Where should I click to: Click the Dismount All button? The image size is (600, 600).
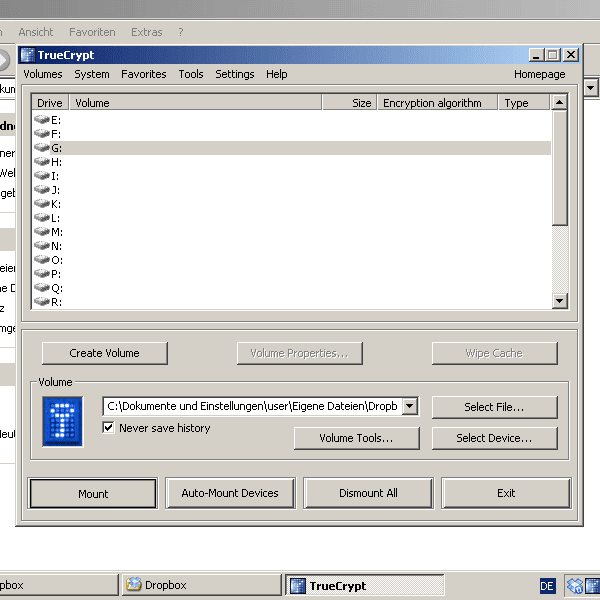point(368,493)
